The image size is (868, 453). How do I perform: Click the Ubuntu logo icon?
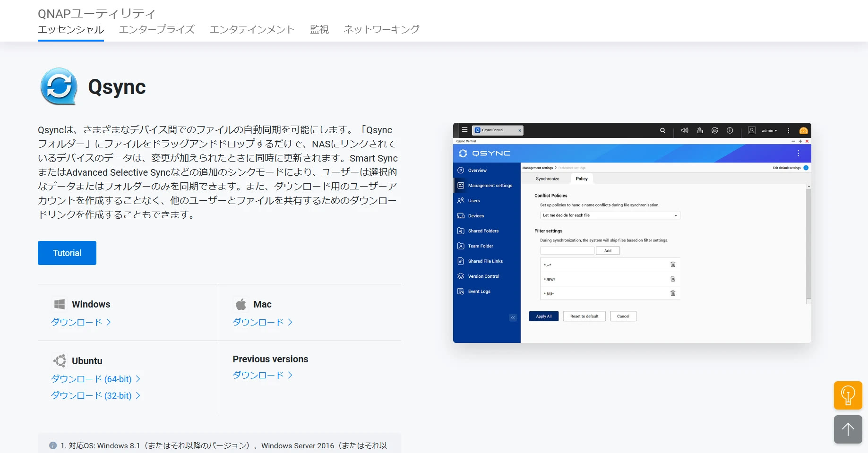[60, 361]
